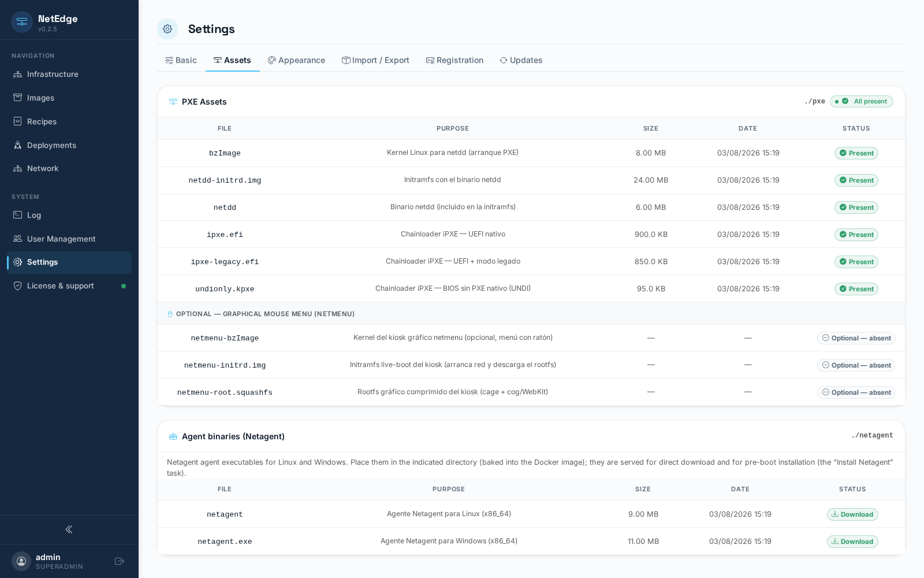Click the ipxe.efi file name
Screen dimensions: 924x578
click(x=225, y=235)
